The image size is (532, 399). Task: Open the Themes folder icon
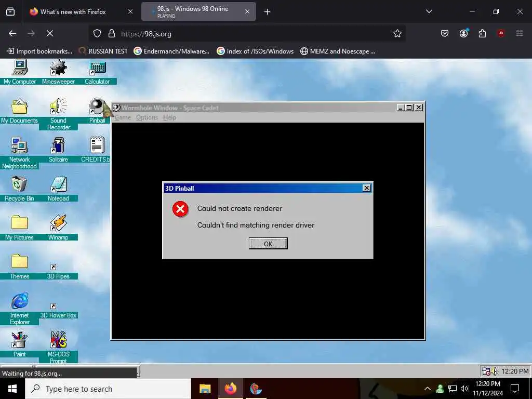[x=19, y=267]
